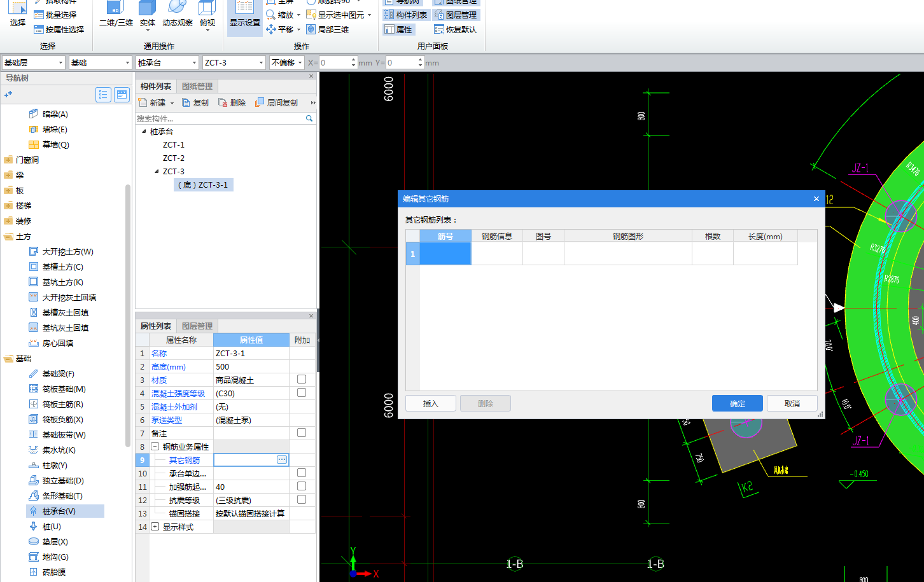
Task: Tick the 加强筋起 row 附加 checkbox
Action: pyautogui.click(x=302, y=486)
